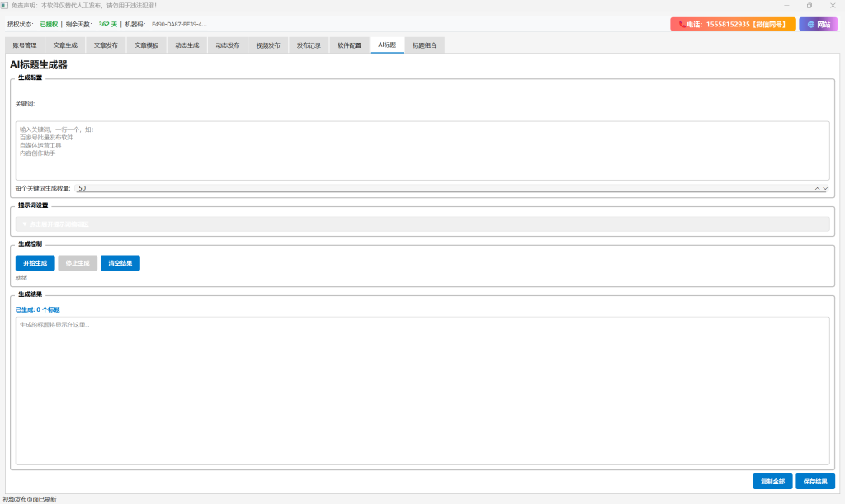
Task: Increase the per-keyword count with up arrow
Action: (x=818, y=188)
